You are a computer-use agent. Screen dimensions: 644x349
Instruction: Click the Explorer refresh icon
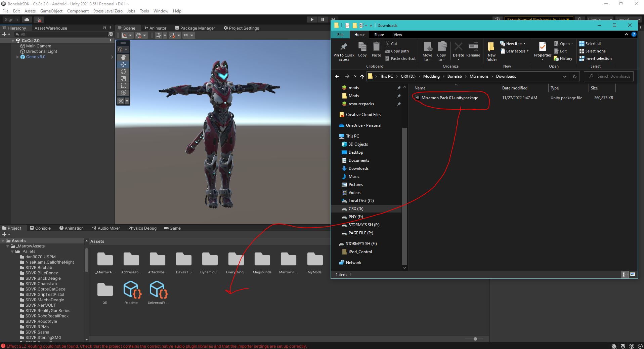574,76
